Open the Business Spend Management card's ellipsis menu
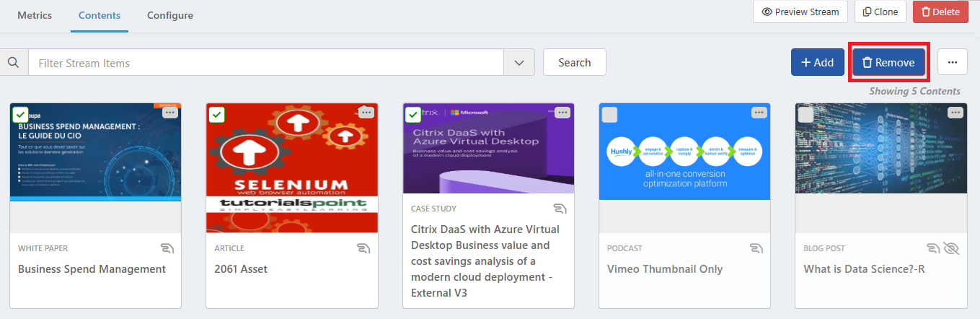This screenshot has width=980, height=319. tap(169, 113)
